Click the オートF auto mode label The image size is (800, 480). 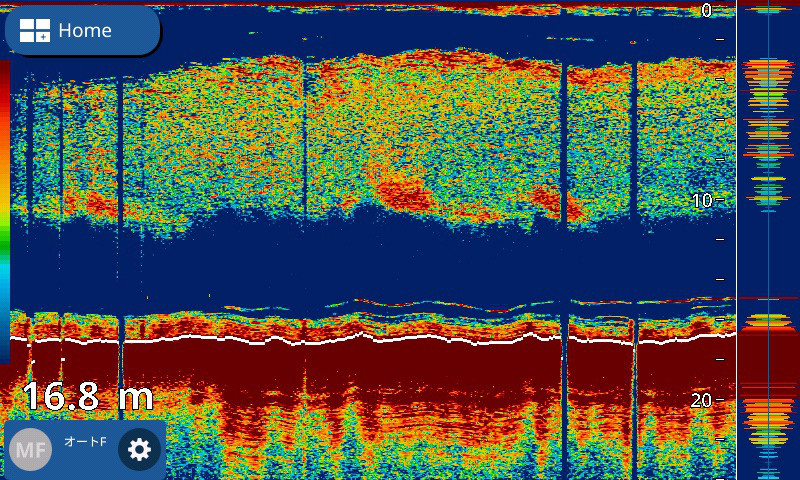[x=85, y=442]
